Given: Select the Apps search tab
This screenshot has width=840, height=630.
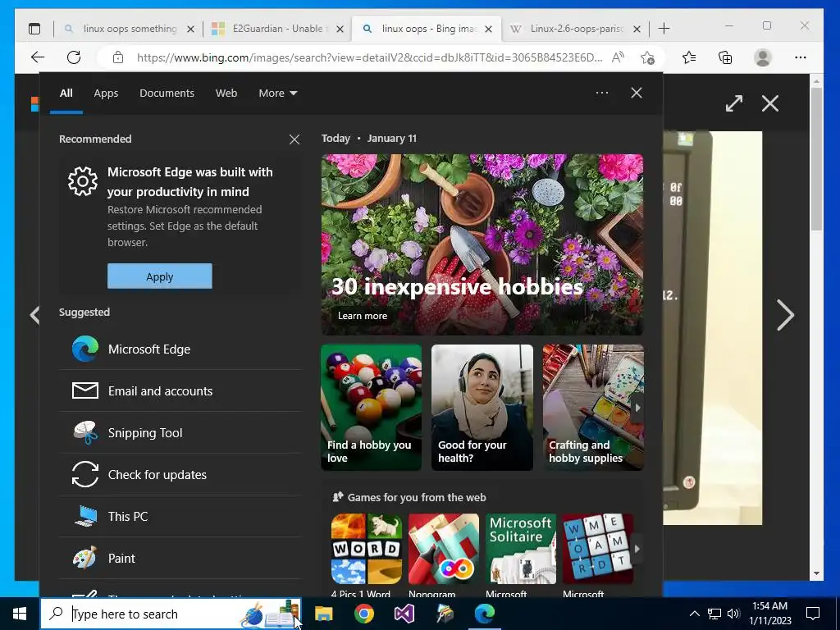Looking at the screenshot, I should tap(106, 94).
